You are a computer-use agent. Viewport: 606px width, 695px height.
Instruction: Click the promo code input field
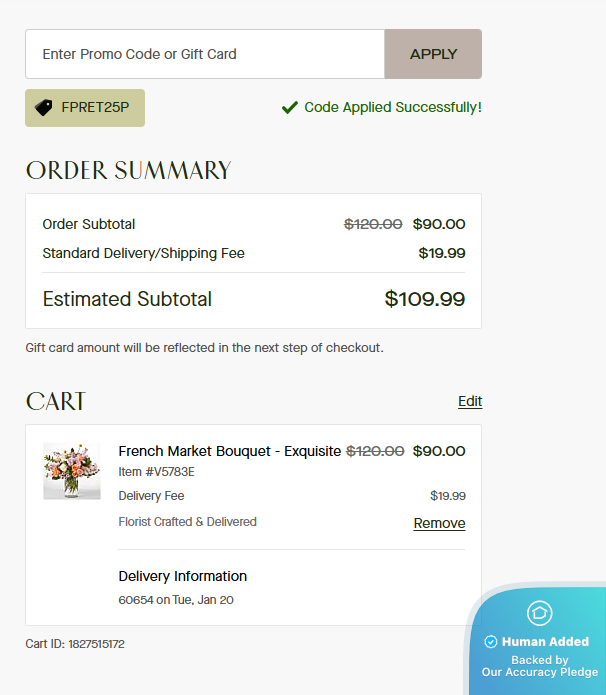pyautogui.click(x=205, y=54)
